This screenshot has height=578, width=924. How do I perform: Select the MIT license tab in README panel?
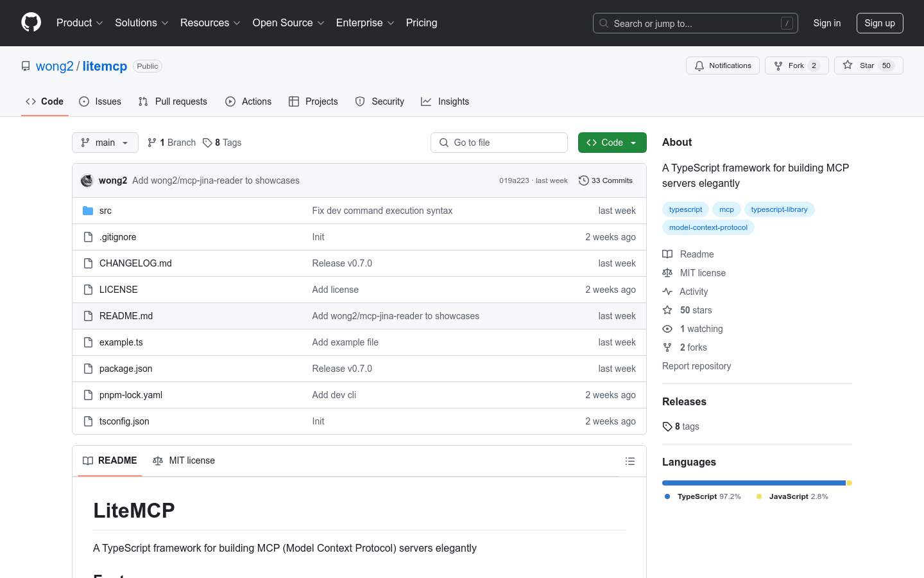(x=184, y=460)
